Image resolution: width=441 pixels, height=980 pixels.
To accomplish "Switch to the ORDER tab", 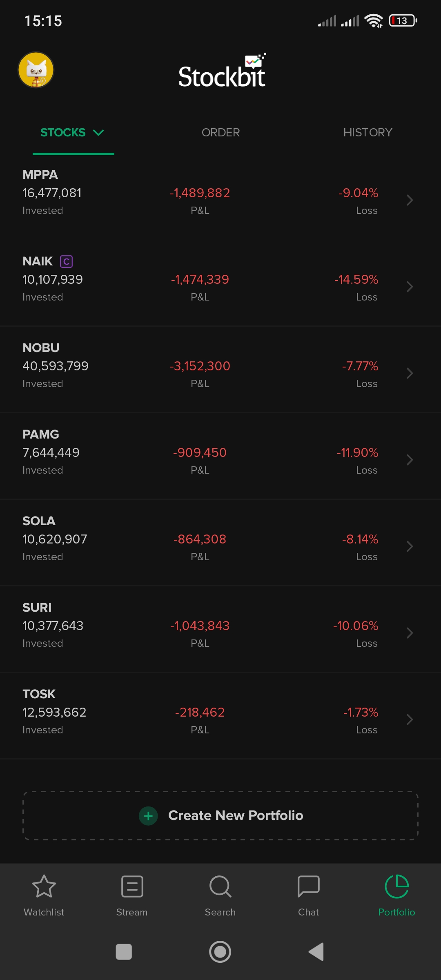I will coord(220,132).
